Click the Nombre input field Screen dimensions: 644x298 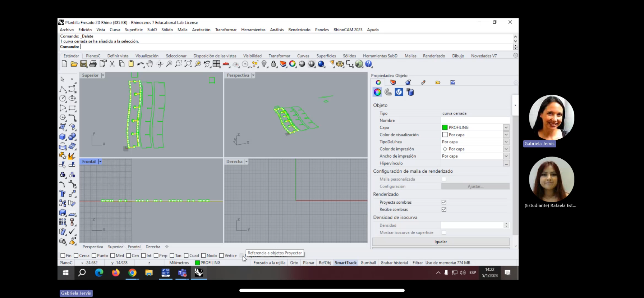[x=475, y=121]
